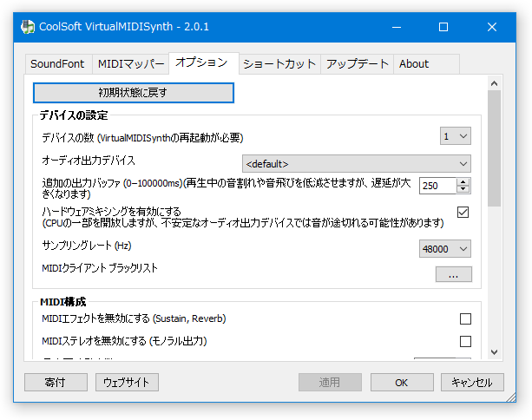532x420 pixels.
Task: Enable MIDIステレオを無効にする checkbox
Action: pyautogui.click(x=465, y=341)
